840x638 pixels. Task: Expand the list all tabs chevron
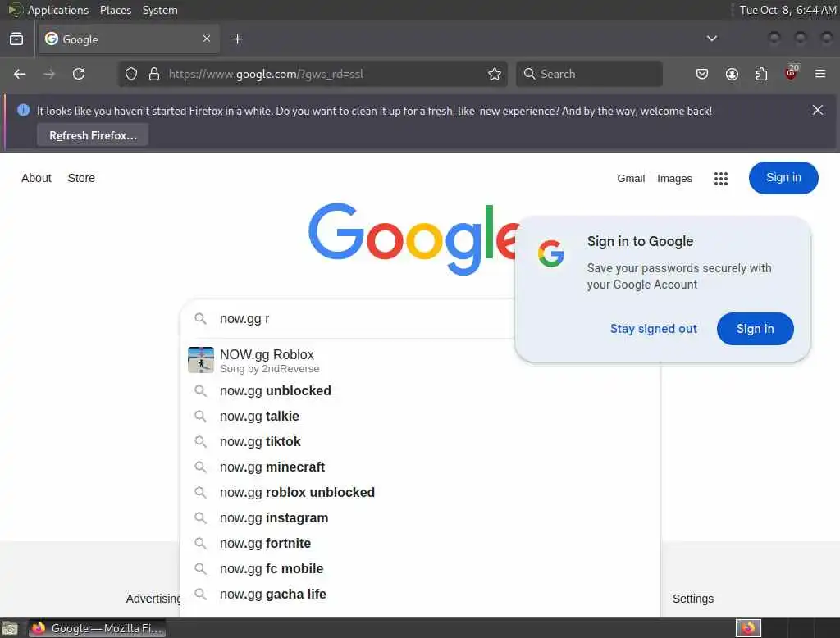tap(711, 39)
